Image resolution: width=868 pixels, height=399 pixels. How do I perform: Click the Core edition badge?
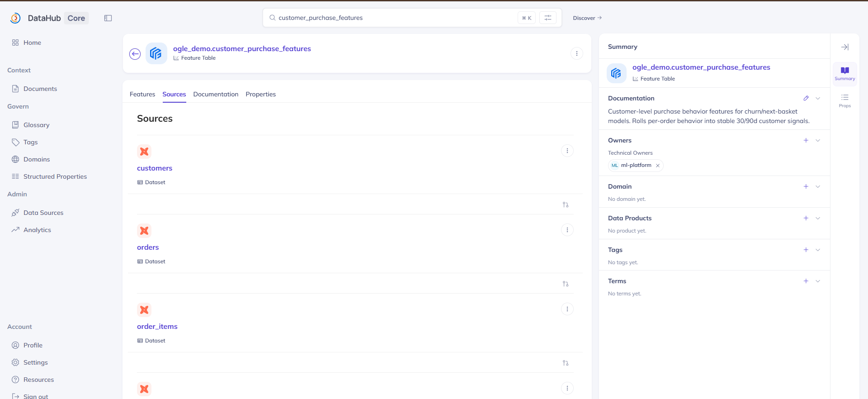point(76,18)
